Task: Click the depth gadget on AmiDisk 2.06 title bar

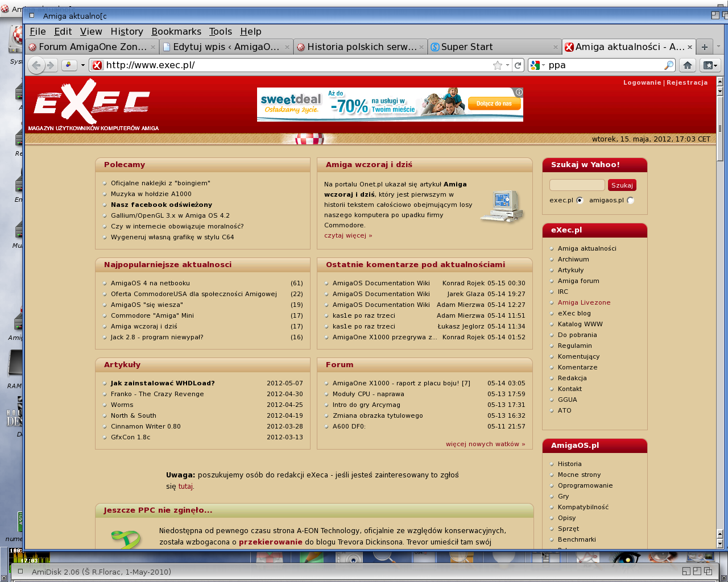Action: (708, 571)
